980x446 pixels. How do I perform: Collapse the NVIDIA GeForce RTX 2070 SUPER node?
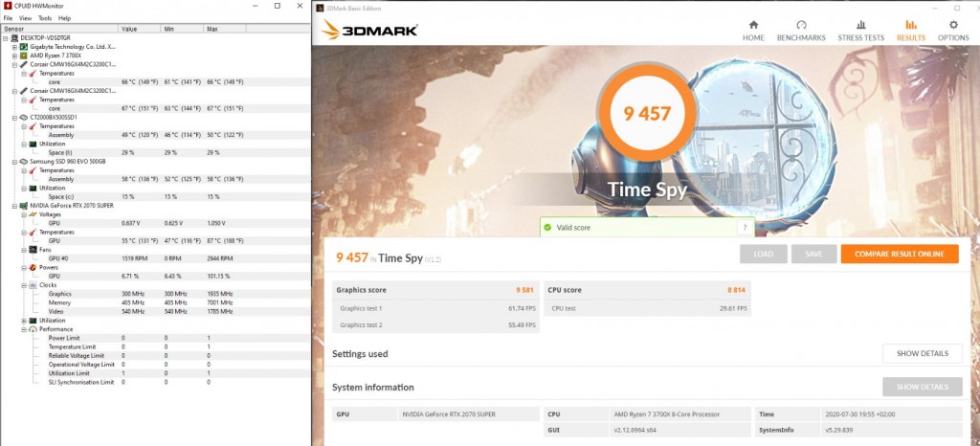pyautogui.click(x=15, y=205)
